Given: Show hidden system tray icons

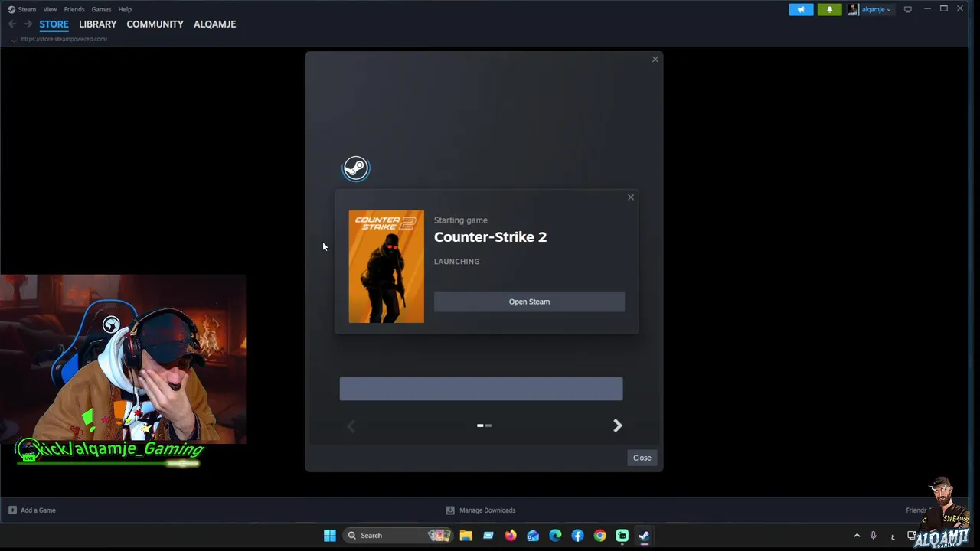Looking at the screenshot, I should (857, 536).
